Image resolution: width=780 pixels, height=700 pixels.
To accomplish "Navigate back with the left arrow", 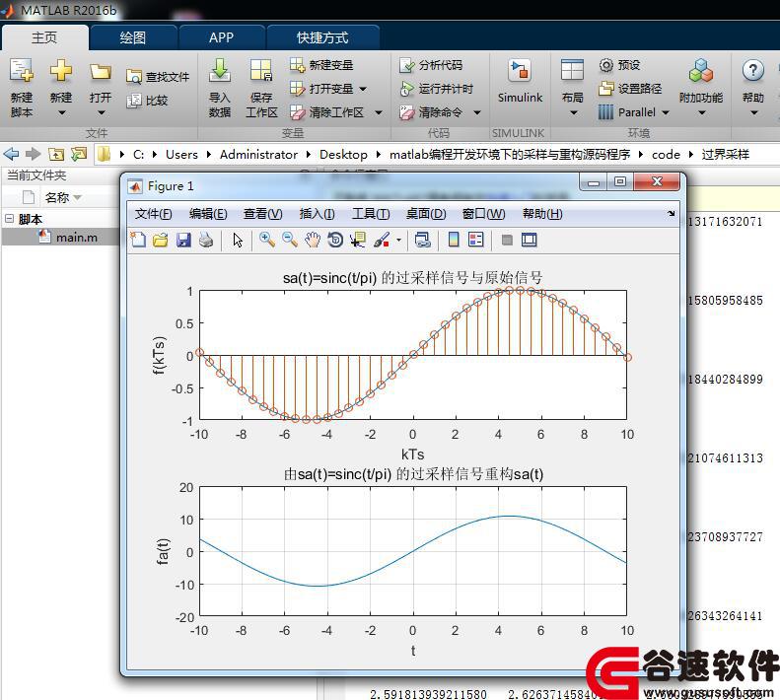I will tap(11, 154).
